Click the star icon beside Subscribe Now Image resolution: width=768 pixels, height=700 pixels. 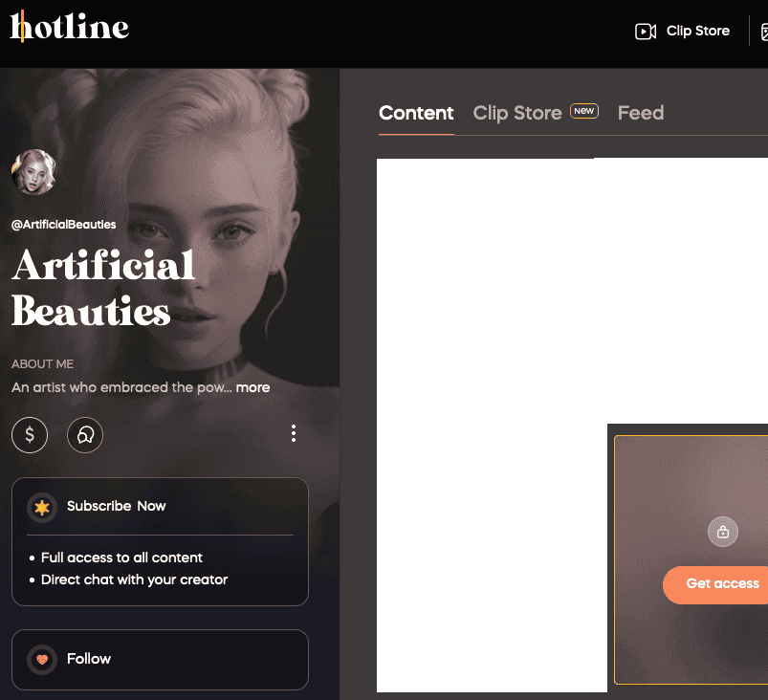tap(42, 507)
